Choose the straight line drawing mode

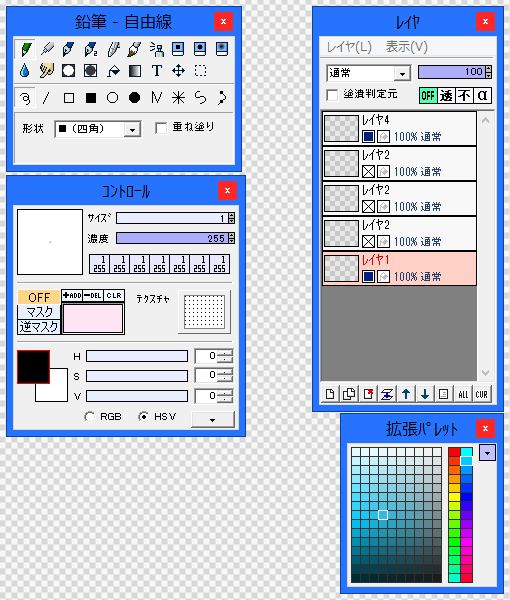pos(47,98)
